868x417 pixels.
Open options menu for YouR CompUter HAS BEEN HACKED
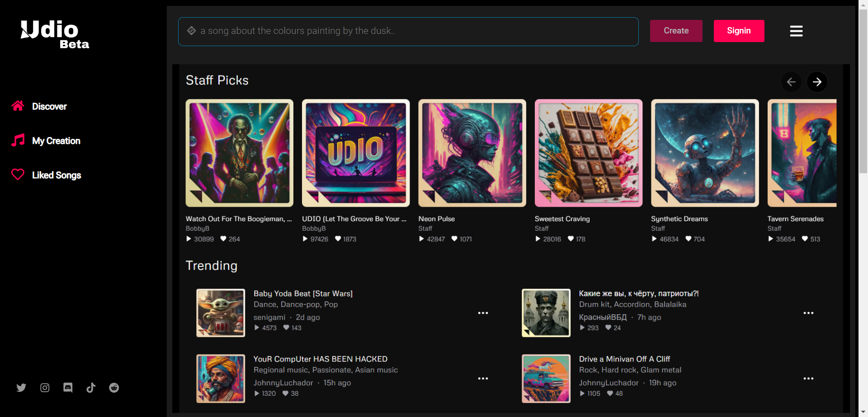pyautogui.click(x=483, y=379)
